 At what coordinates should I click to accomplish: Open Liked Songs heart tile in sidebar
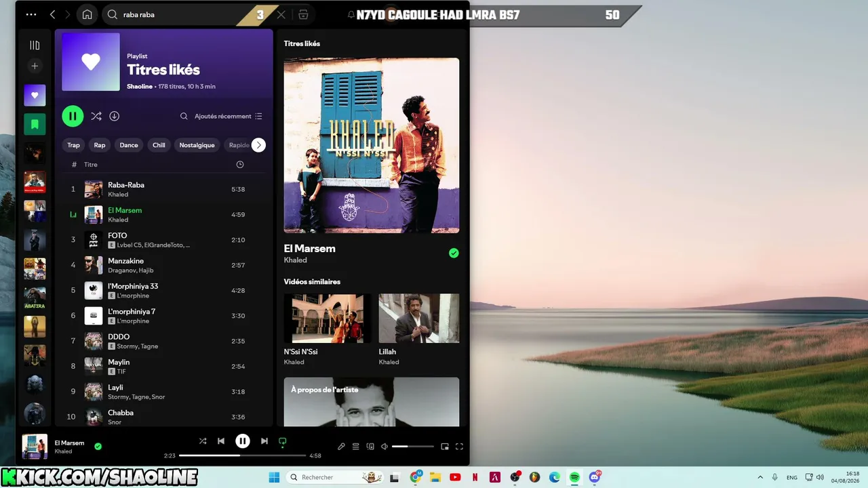[x=35, y=95]
